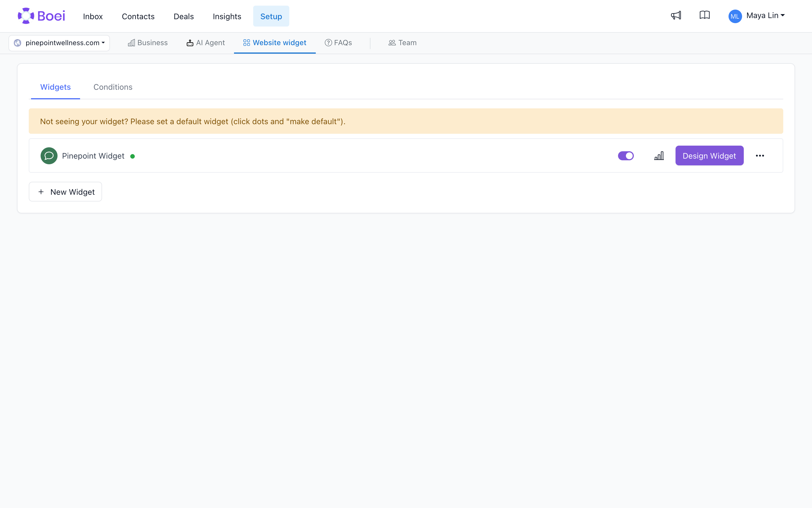Click the Pinepoint Widget name

coord(93,156)
